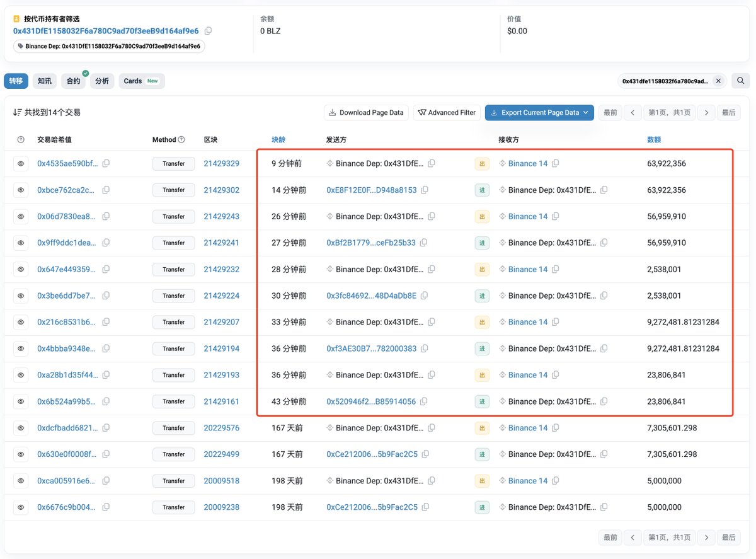Click the Method column help icon
The image size is (756, 559).
pyautogui.click(x=181, y=139)
